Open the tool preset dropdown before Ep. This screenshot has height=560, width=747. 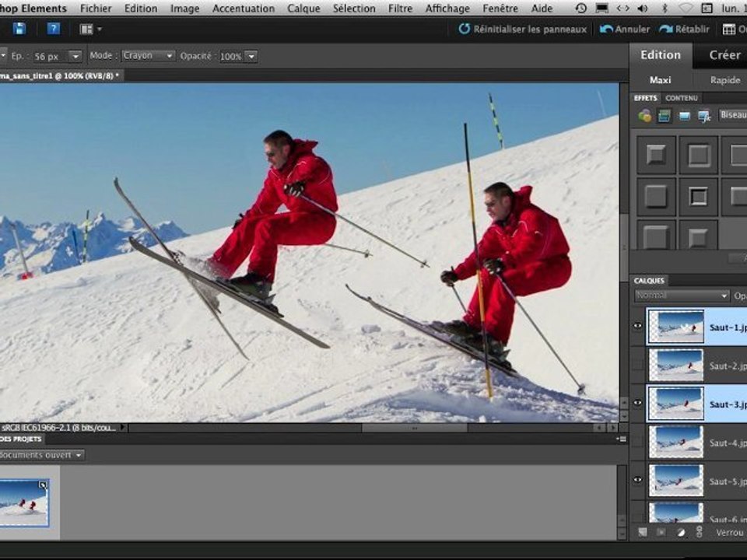pyautogui.click(x=3, y=56)
